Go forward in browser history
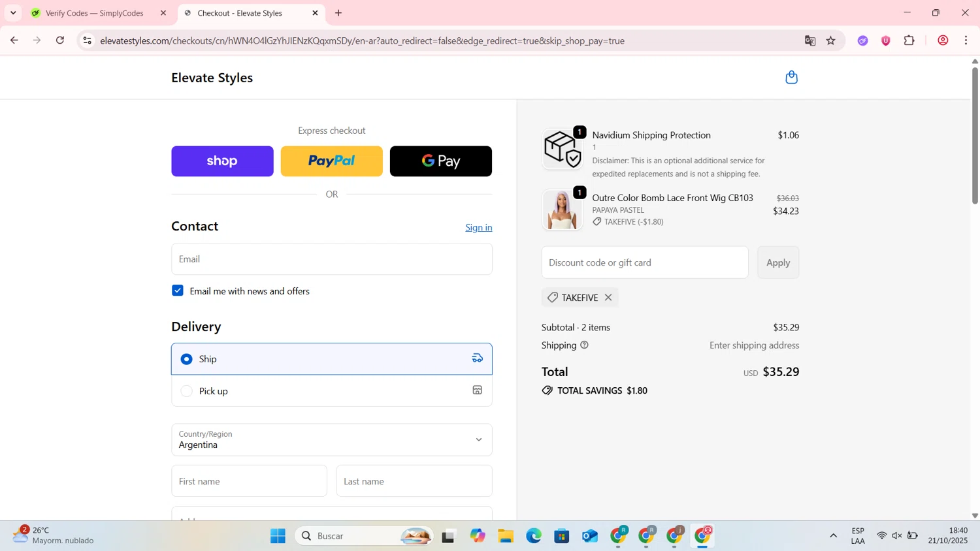The width and height of the screenshot is (980, 551). [x=37, y=40]
